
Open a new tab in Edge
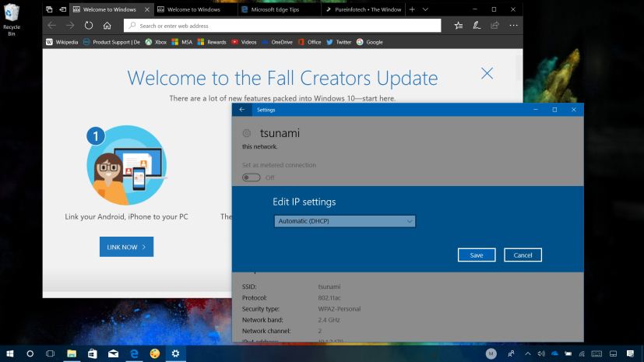click(x=412, y=9)
